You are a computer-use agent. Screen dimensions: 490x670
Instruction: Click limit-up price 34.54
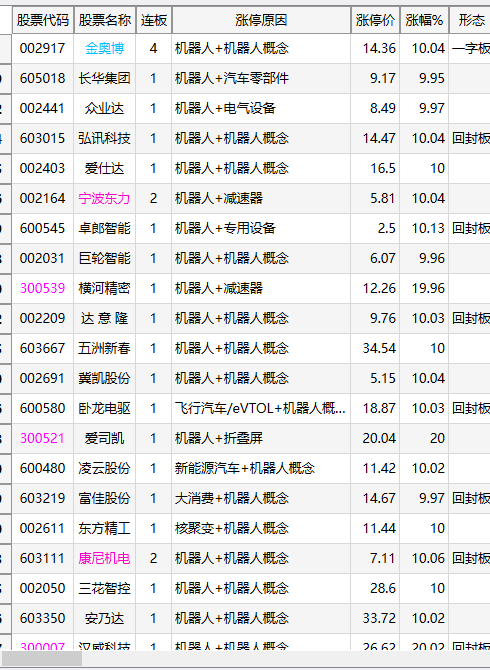pos(379,348)
